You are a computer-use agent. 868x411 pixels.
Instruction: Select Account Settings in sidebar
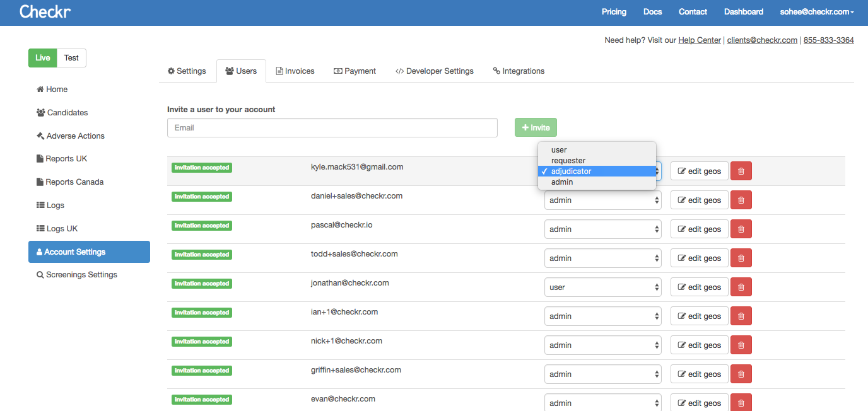pyautogui.click(x=89, y=252)
